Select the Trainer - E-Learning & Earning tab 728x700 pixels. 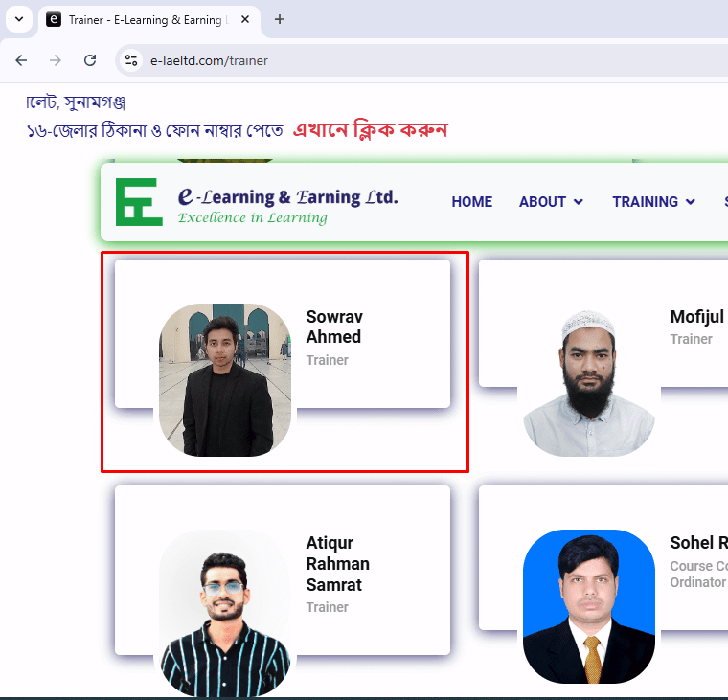(144, 19)
